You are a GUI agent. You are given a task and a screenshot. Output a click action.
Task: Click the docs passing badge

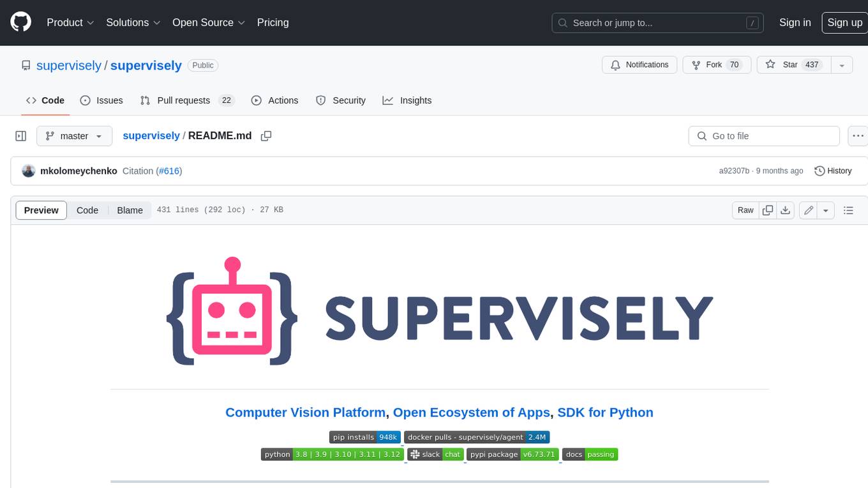pos(590,454)
